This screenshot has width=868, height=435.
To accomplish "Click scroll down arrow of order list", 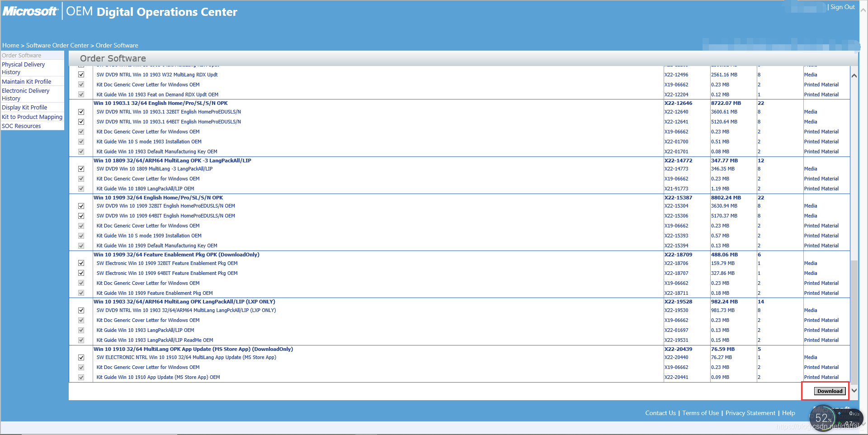I will click(854, 390).
